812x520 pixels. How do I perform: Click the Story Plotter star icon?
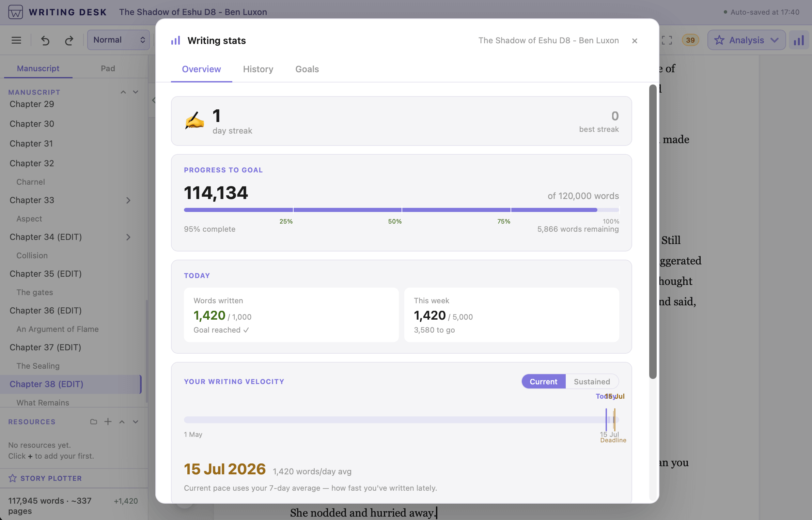tap(13, 478)
